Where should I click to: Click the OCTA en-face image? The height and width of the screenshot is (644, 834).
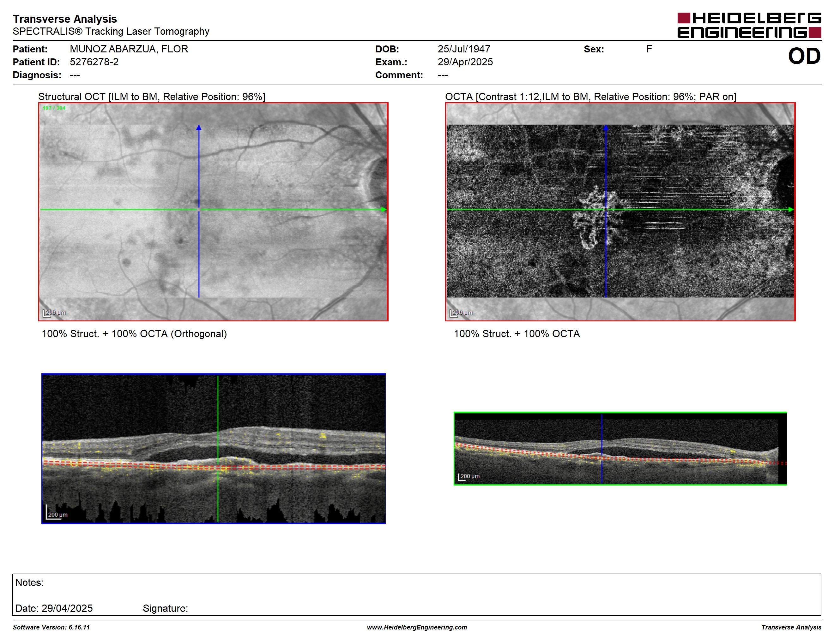tap(620, 212)
